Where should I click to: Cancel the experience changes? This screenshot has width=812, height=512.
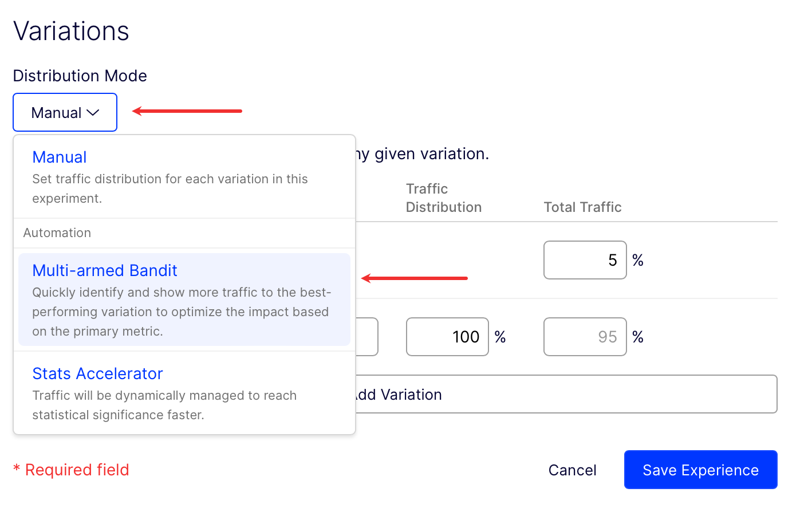point(572,470)
